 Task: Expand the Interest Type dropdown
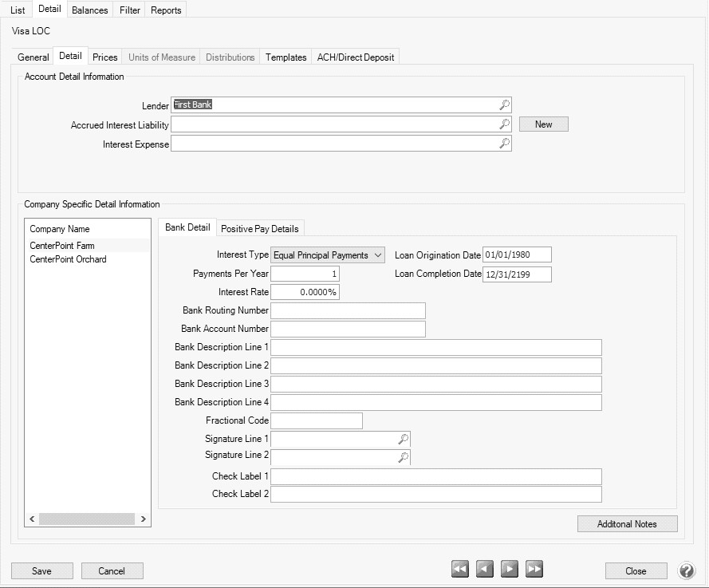click(378, 255)
